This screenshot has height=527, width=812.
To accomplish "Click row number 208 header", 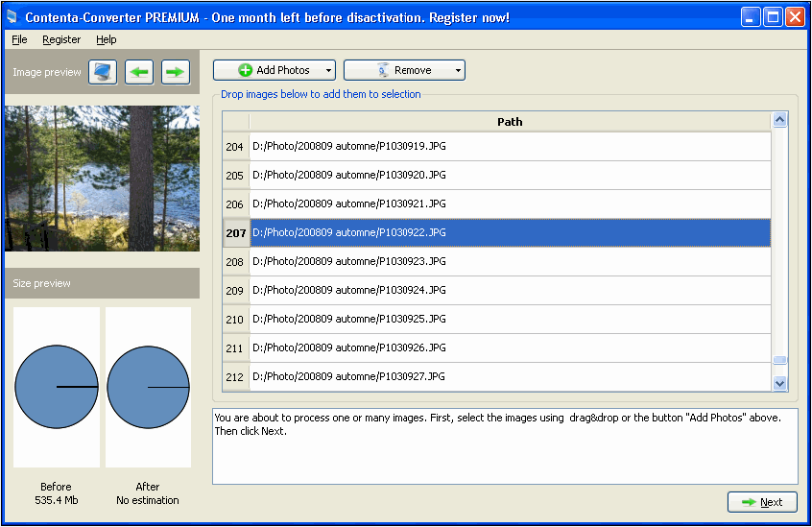I will point(235,261).
